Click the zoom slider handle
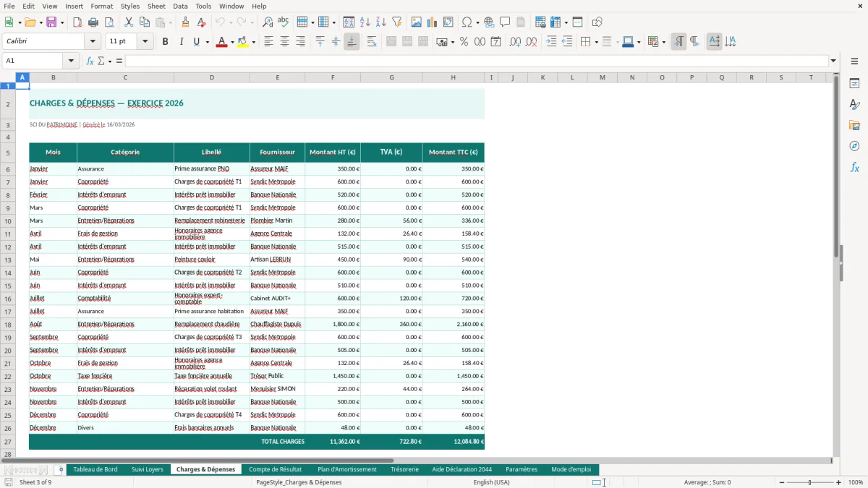This screenshot has width=868, height=488. (810, 482)
